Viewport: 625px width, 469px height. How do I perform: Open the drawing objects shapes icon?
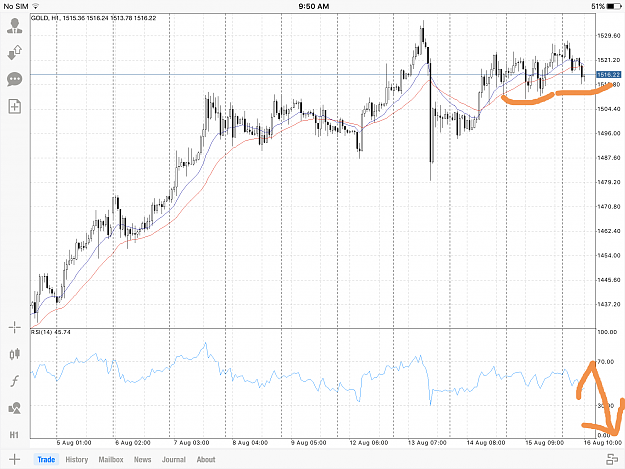tap(15, 408)
